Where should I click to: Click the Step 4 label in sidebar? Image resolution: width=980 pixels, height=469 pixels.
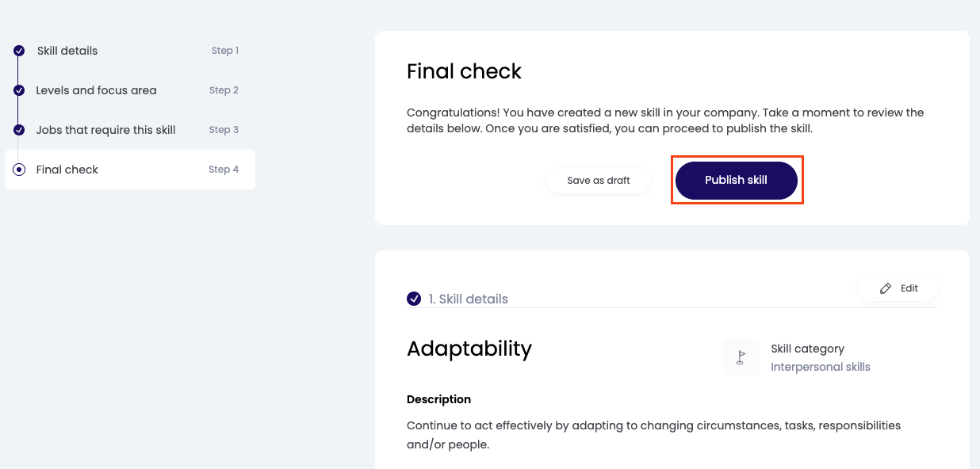[x=224, y=170]
